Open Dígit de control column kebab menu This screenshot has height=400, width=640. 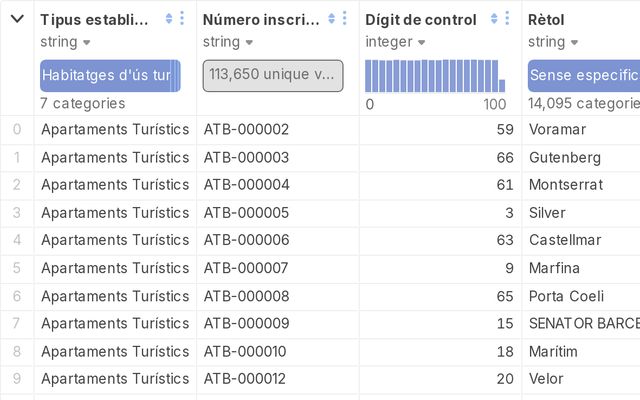coord(507,18)
